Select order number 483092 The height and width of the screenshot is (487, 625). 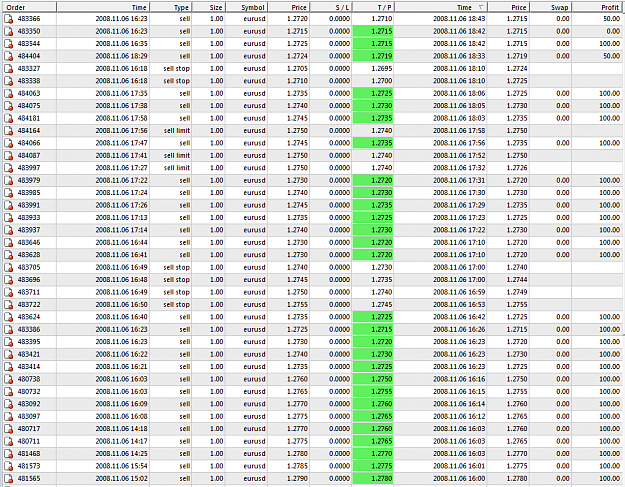coord(29,404)
